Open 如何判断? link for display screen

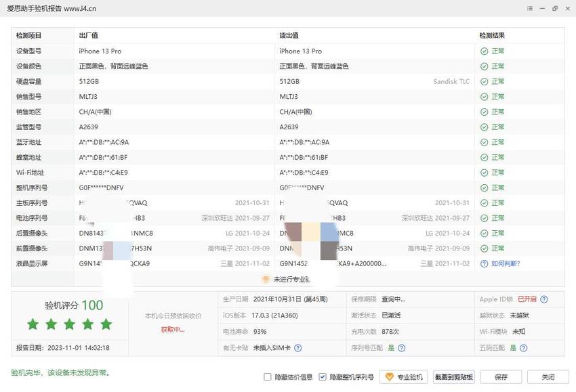click(506, 263)
